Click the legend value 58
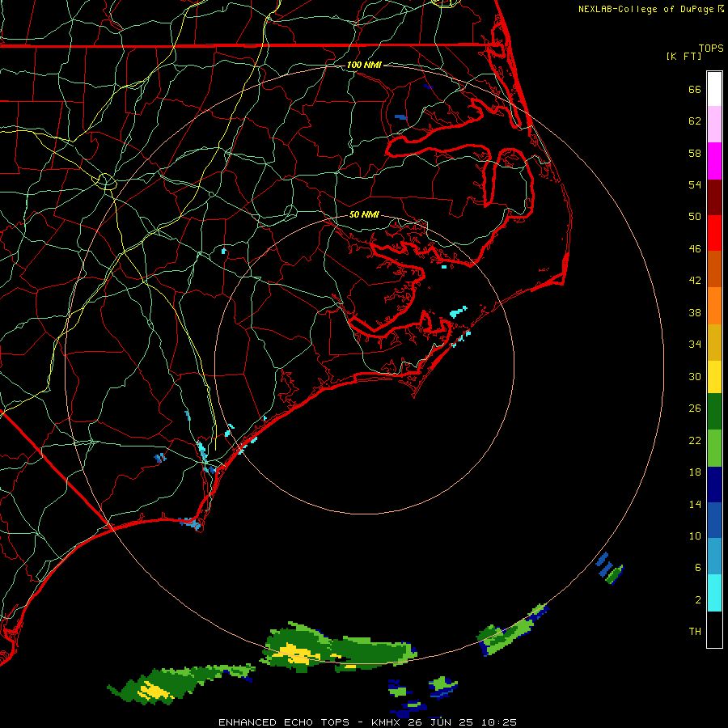Screen dimensions: 728x728 (695, 153)
